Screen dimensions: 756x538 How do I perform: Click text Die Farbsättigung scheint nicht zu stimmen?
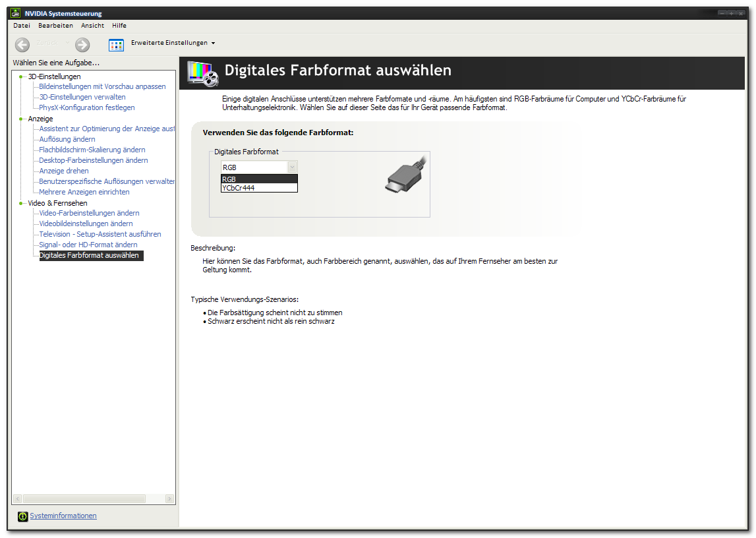(x=275, y=313)
